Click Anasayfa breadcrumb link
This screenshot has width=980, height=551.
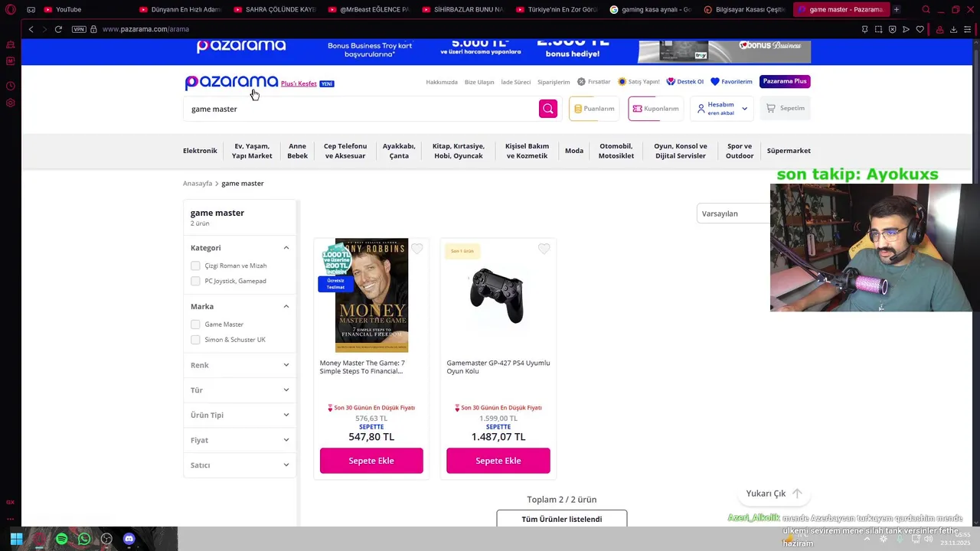click(x=198, y=184)
